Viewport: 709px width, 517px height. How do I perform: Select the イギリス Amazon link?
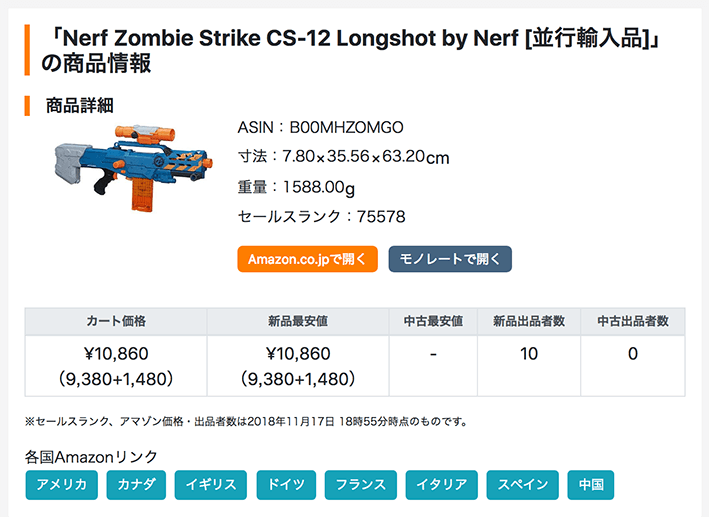211,485
